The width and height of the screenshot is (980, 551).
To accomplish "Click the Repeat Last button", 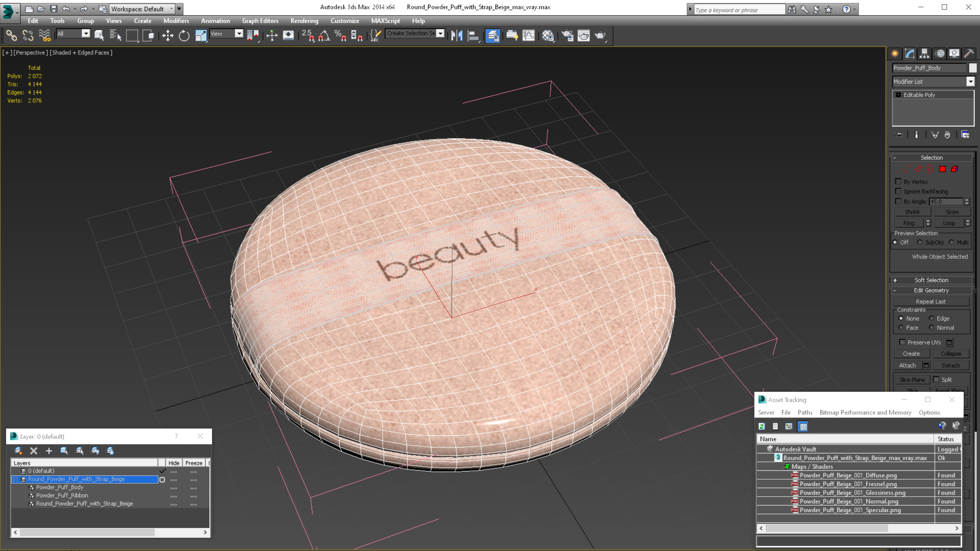I will point(931,302).
